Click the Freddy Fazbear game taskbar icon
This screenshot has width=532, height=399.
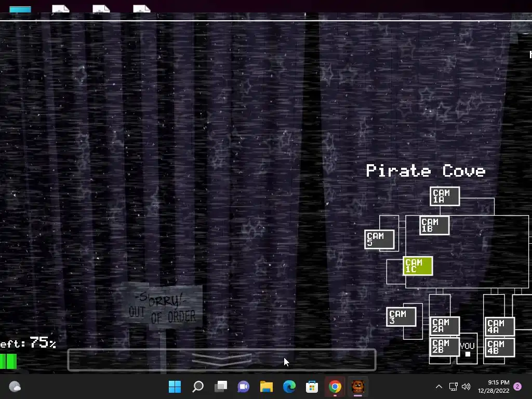(x=357, y=387)
